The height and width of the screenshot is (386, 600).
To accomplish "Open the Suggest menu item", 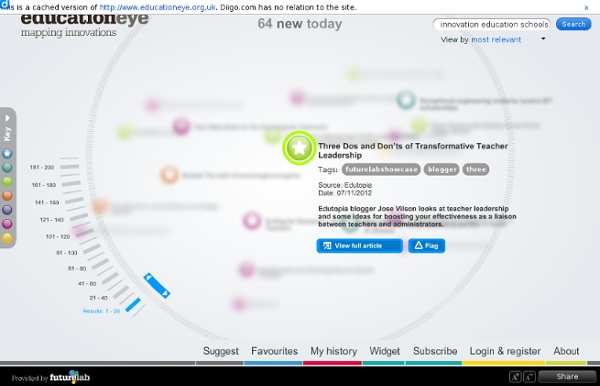I will 221,351.
